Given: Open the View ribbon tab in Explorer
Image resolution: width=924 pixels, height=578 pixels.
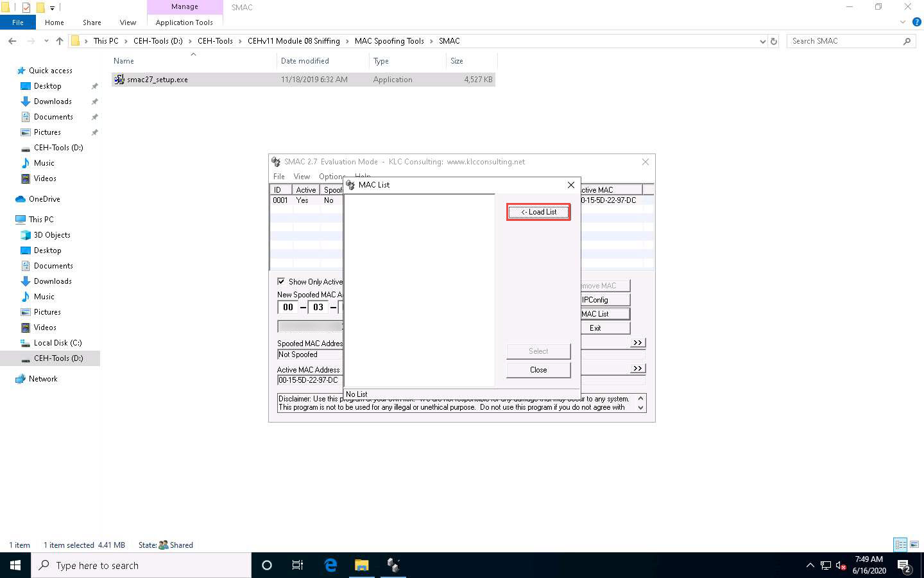Looking at the screenshot, I should pos(128,22).
